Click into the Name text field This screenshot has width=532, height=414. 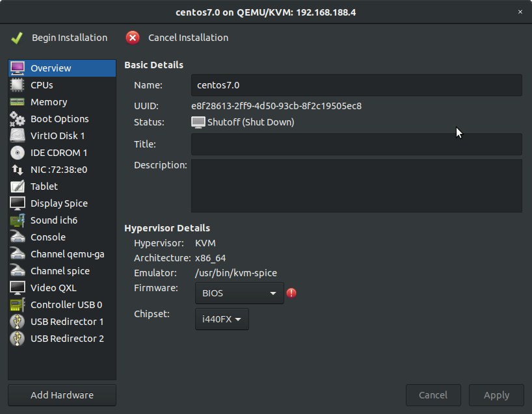point(356,85)
